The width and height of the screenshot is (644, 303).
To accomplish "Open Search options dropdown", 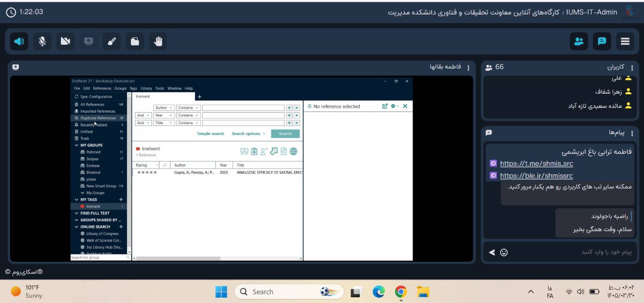I will click(248, 134).
